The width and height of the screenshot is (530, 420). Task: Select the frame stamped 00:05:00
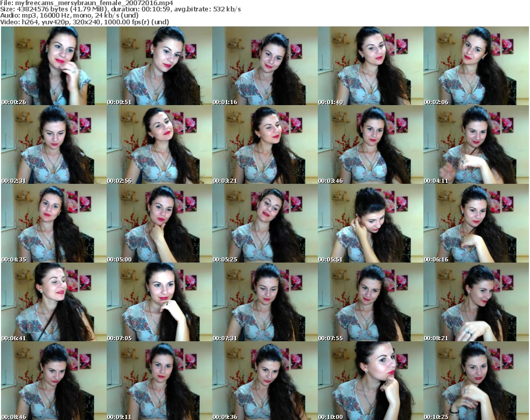click(x=159, y=224)
